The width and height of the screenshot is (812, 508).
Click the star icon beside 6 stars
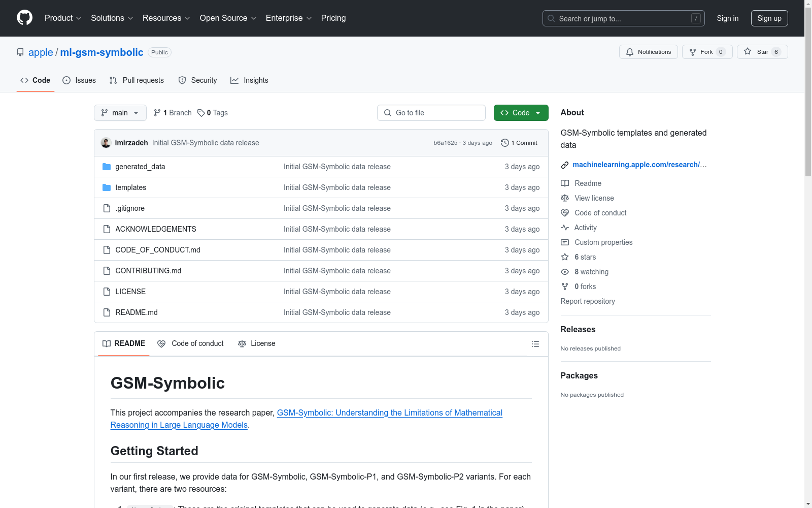(565, 257)
